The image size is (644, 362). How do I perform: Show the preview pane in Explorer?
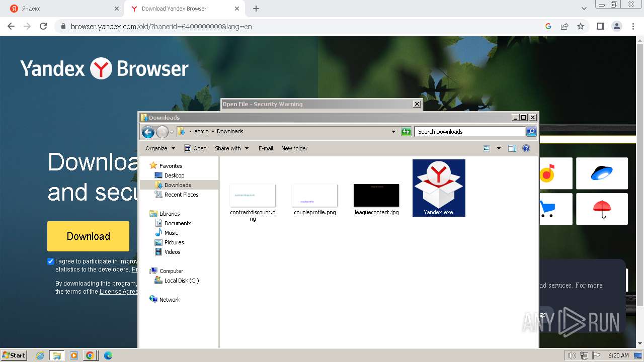coord(512,148)
